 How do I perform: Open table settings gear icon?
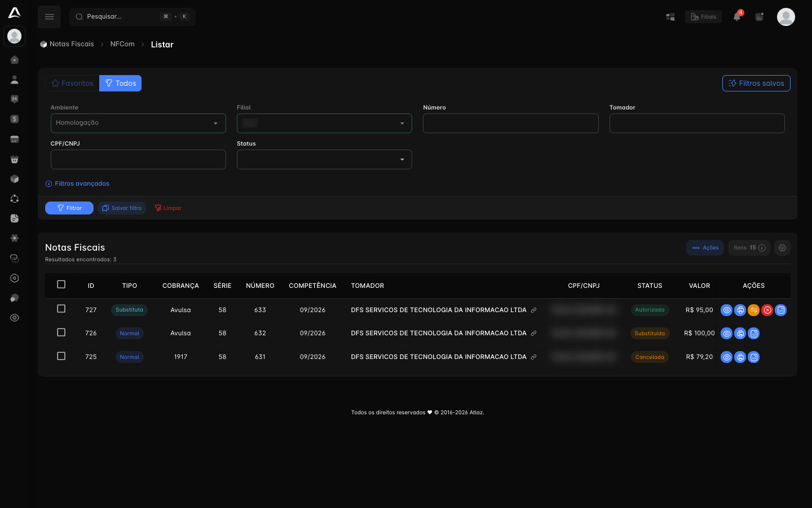point(782,248)
